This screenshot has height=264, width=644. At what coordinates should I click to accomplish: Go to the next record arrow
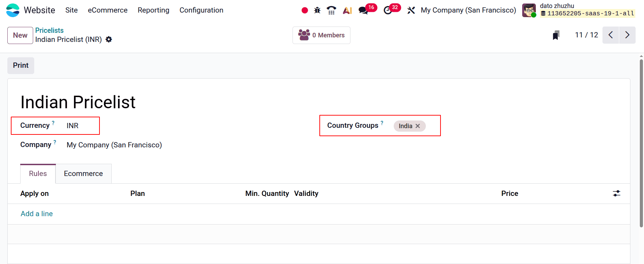627,35
